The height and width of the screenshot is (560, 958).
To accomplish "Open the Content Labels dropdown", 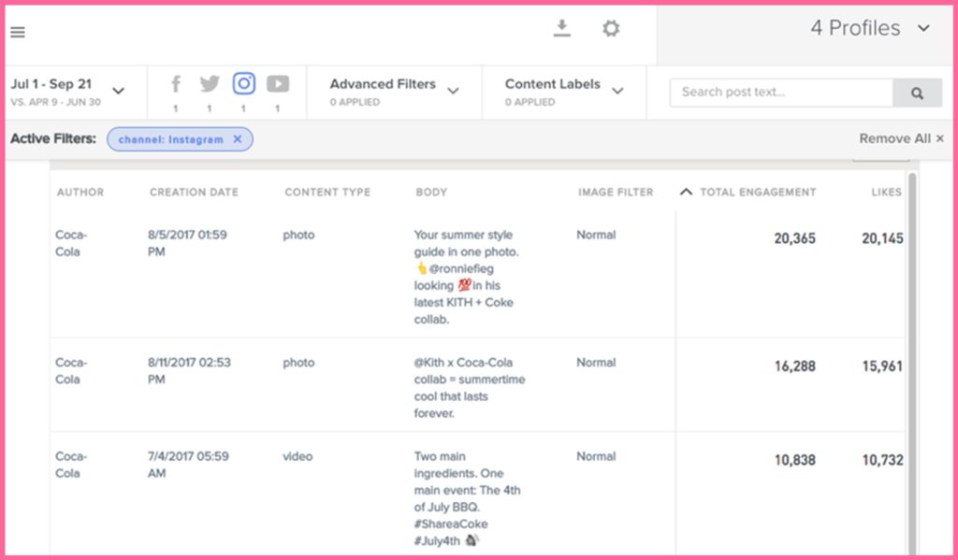I will 564,92.
